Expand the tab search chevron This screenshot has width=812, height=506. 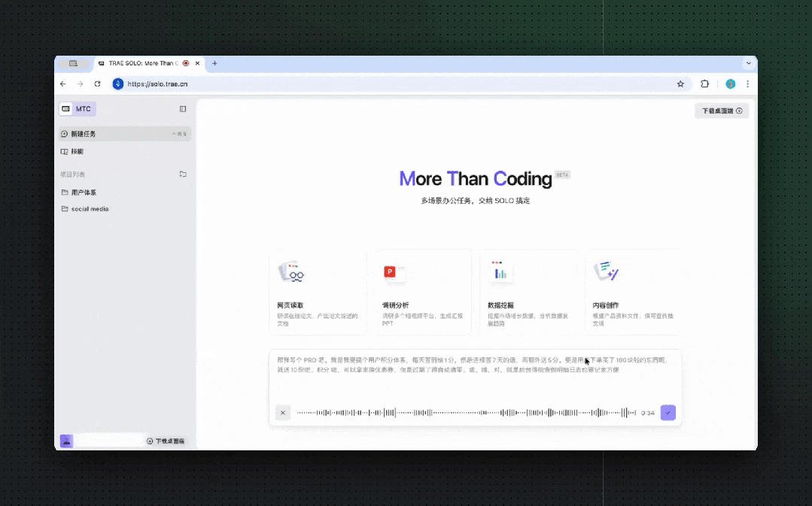pyautogui.click(x=748, y=64)
